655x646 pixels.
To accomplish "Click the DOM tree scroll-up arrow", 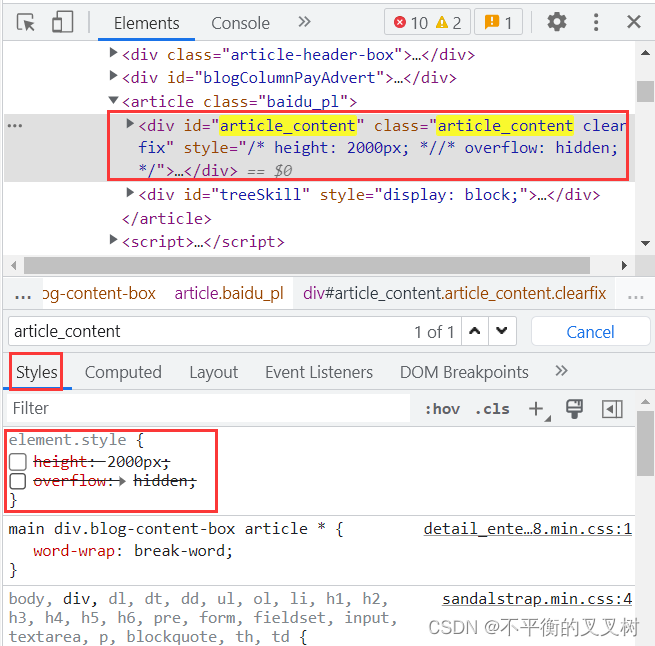I will (645, 53).
